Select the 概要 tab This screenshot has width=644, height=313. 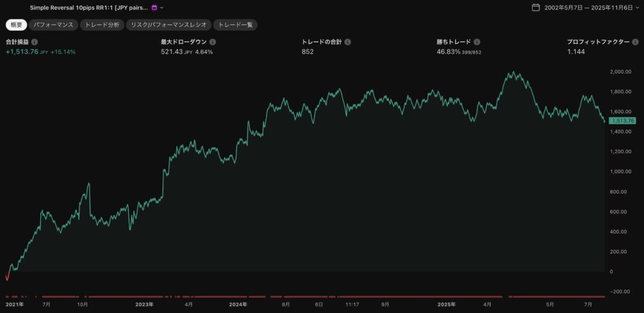pyautogui.click(x=16, y=25)
